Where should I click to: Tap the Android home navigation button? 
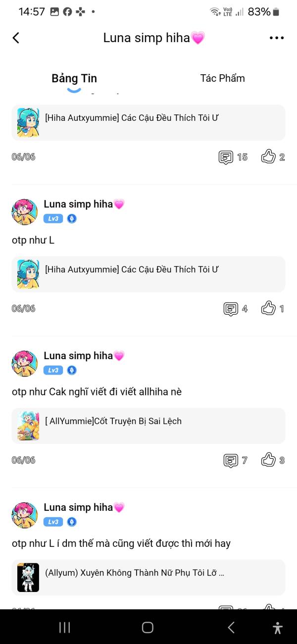pyautogui.click(x=148, y=627)
